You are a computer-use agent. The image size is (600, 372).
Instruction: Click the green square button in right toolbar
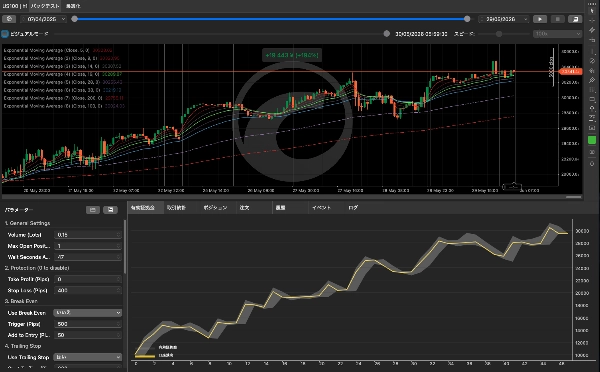(x=592, y=140)
